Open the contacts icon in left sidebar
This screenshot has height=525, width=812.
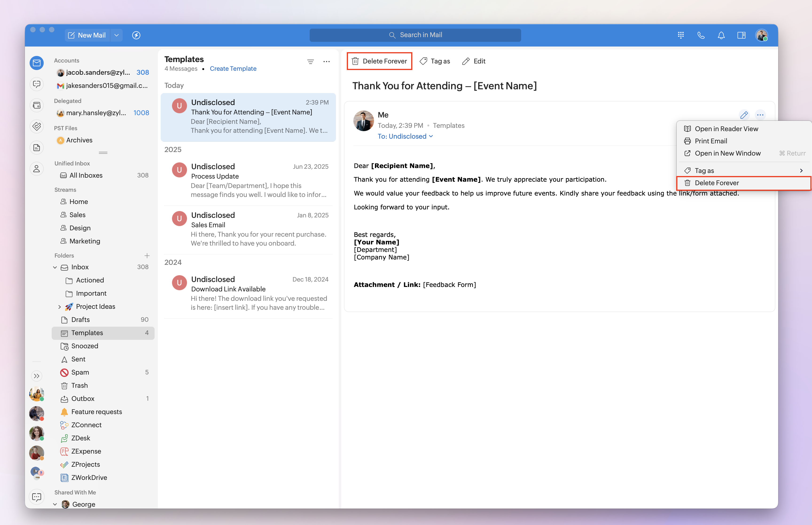pos(37,168)
